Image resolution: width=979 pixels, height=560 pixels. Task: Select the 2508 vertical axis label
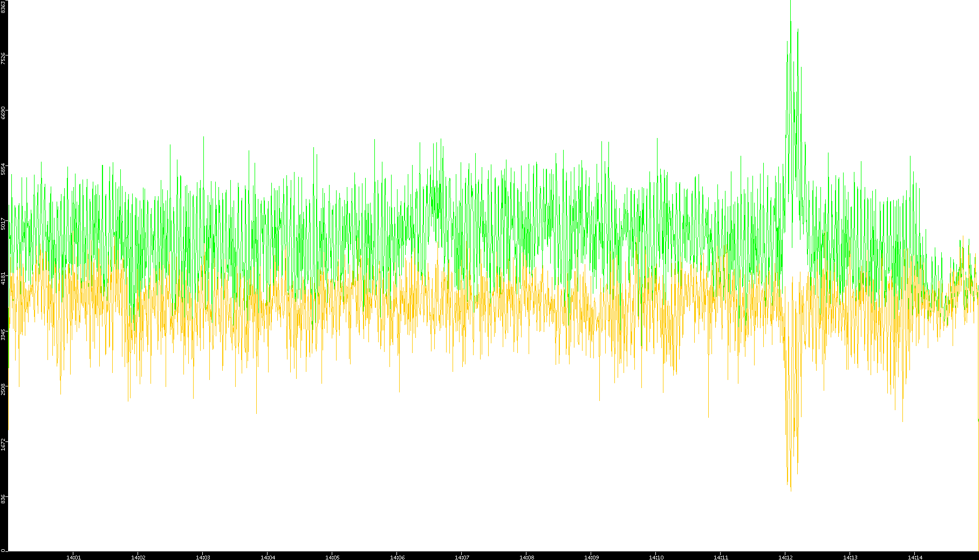click(3, 389)
